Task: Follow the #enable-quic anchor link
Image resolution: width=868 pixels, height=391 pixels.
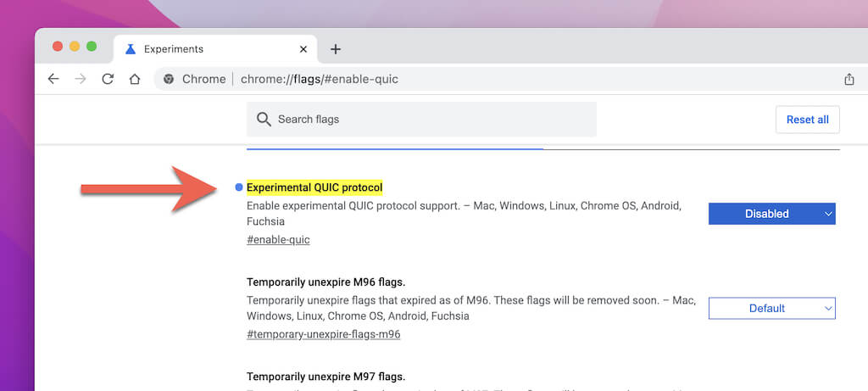Action: coord(278,240)
